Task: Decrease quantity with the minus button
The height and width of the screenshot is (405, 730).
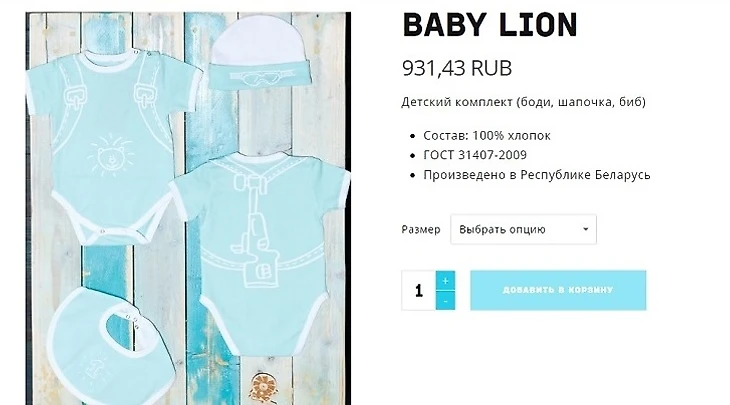Action: tap(446, 301)
